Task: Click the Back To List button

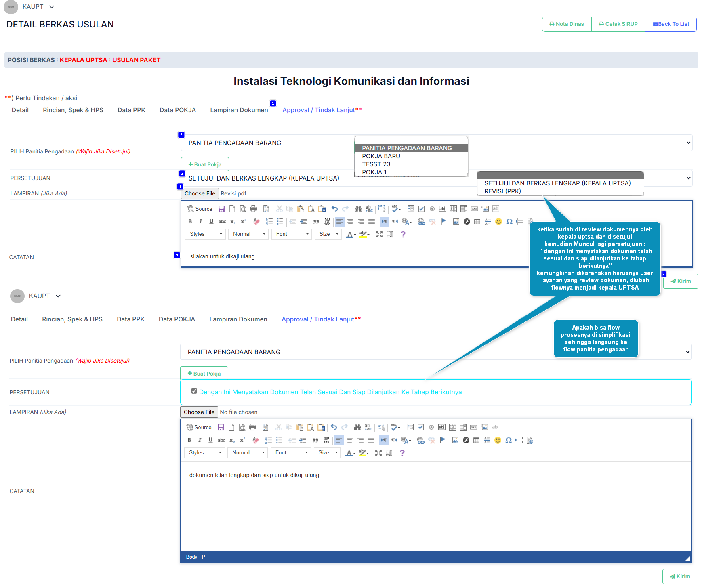Action: pyautogui.click(x=671, y=24)
